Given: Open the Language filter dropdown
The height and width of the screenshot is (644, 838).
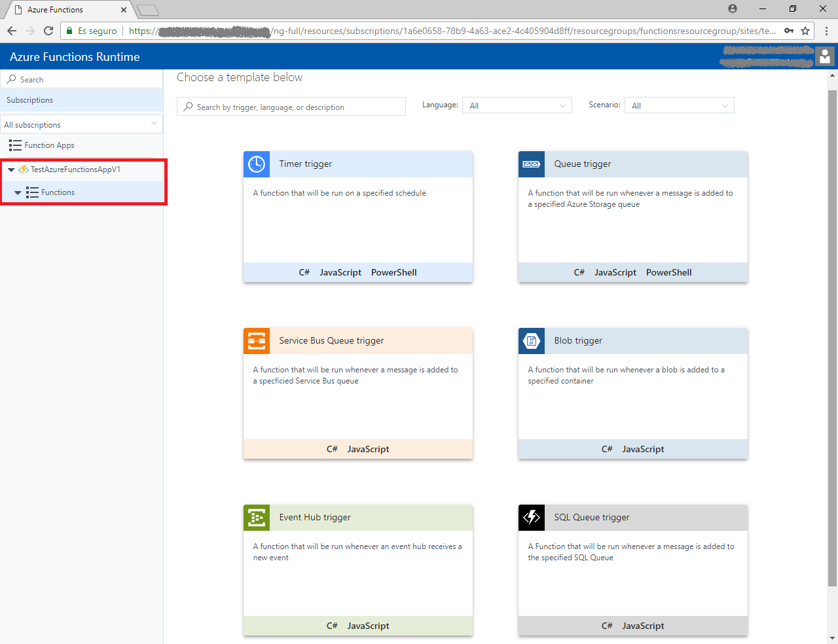Looking at the screenshot, I should 517,105.
